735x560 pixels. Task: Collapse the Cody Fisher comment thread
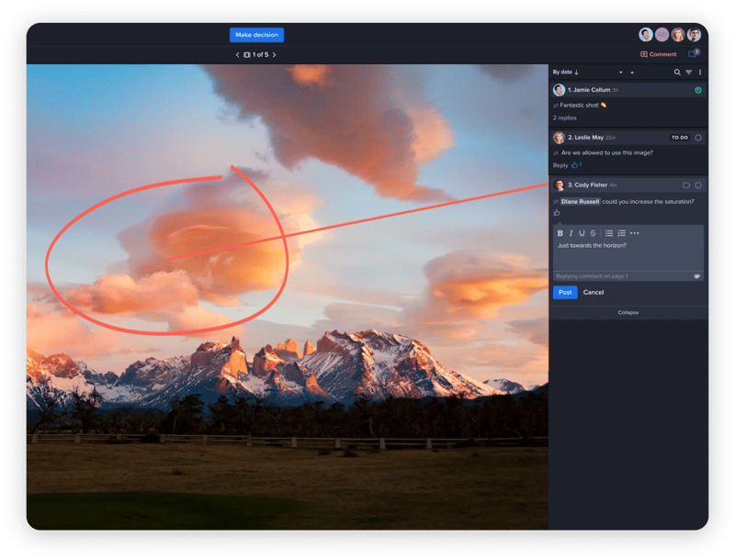[x=628, y=312]
